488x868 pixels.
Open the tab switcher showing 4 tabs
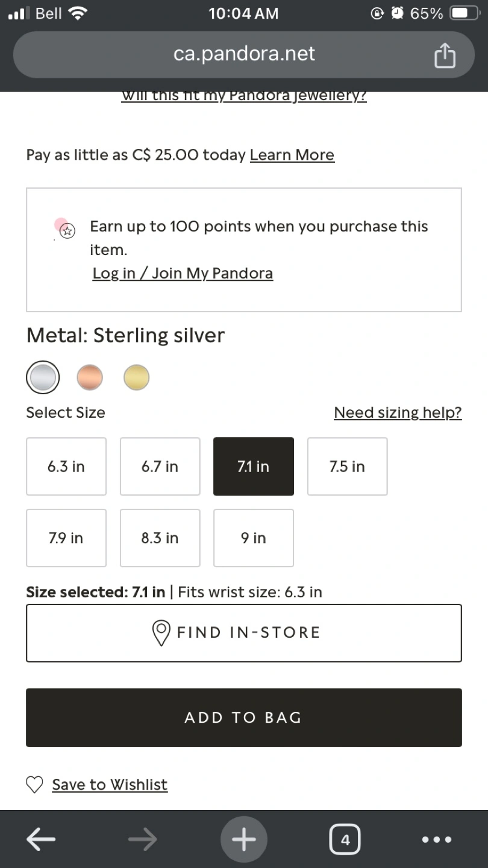(x=345, y=839)
